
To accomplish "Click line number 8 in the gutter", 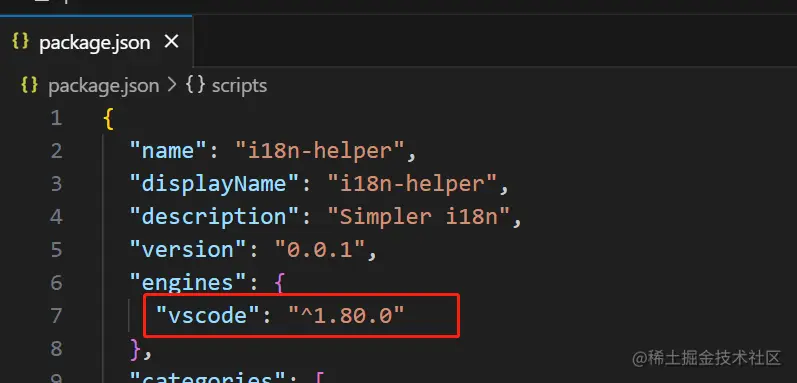I will [56, 348].
